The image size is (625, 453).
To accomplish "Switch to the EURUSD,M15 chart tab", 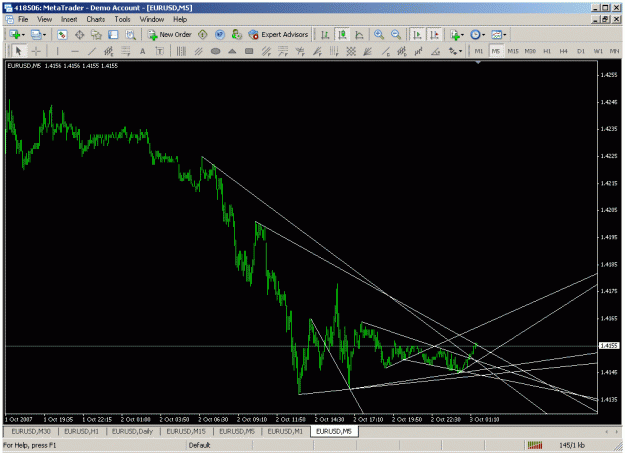I will 186,431.
